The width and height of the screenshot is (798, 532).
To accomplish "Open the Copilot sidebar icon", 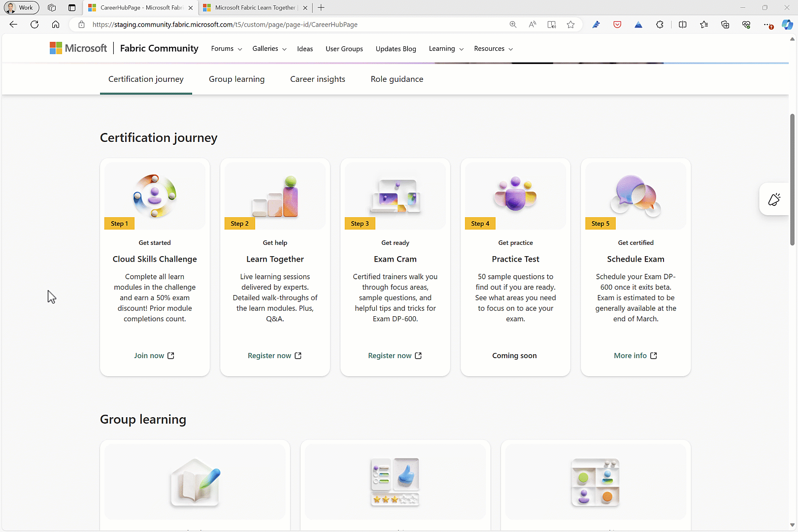I will (x=787, y=25).
